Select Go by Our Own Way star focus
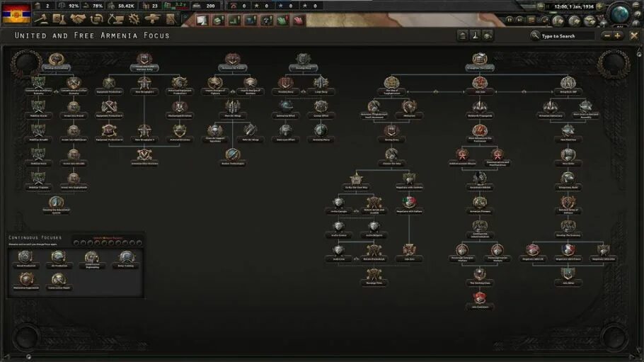This screenshot has width=644, height=362. pos(356,181)
